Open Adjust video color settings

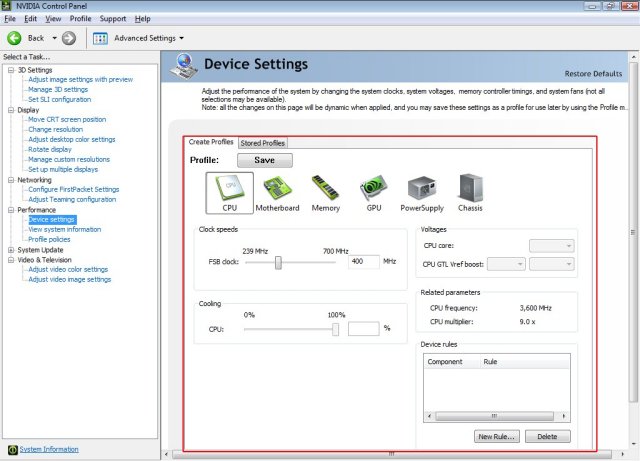pyautogui.click(x=68, y=269)
